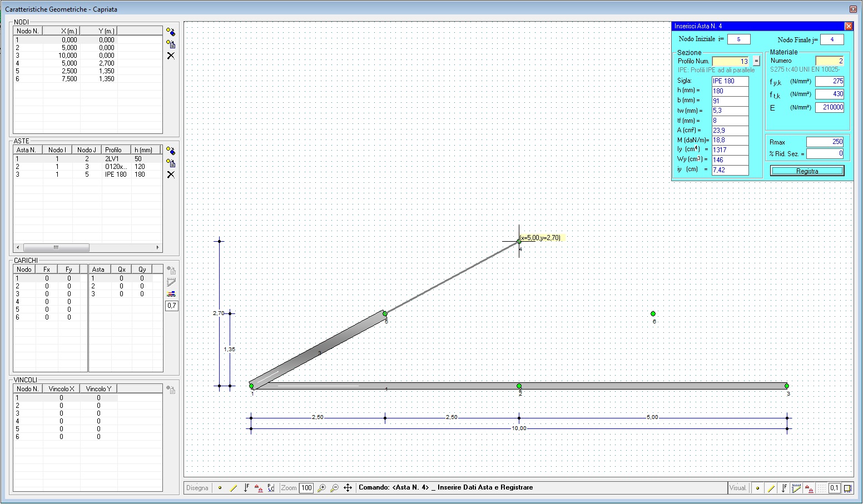
Task: Click the edit-member icon beside ASTE list
Action: click(x=171, y=163)
